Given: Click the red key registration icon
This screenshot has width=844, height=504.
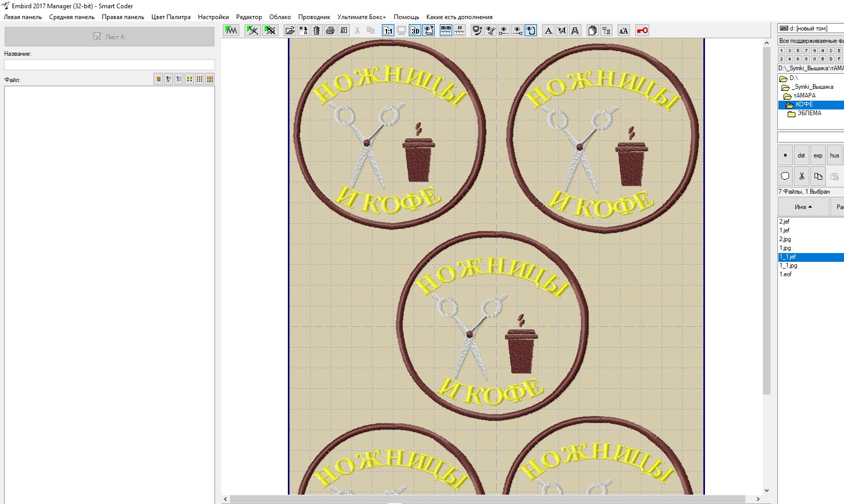Looking at the screenshot, I should point(642,30).
